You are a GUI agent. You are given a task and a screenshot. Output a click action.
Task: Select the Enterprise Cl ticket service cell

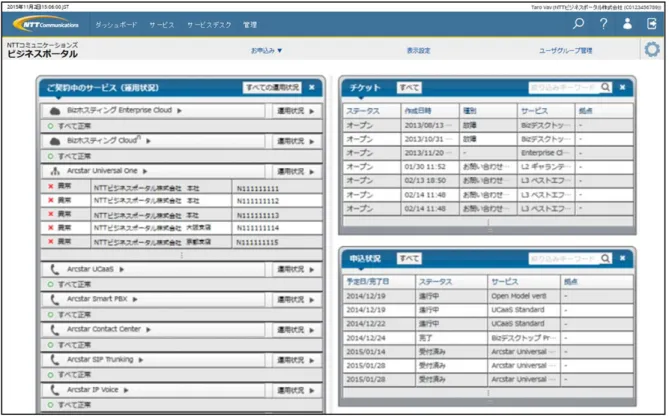[546, 153]
